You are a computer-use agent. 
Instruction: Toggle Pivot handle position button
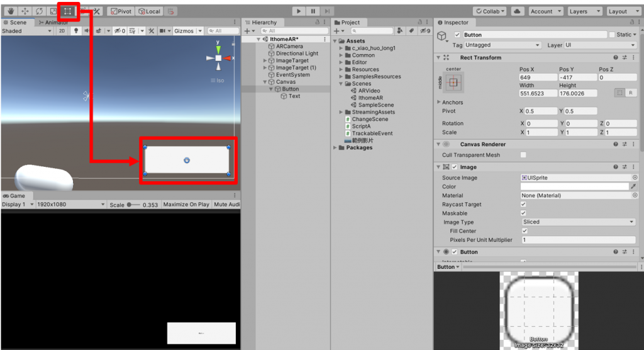click(121, 11)
